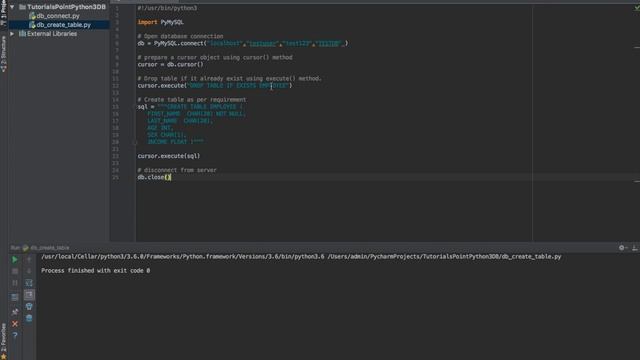Click the line 25 gutter number
Image resolution: width=640 pixels, height=360 pixels.
(116, 177)
